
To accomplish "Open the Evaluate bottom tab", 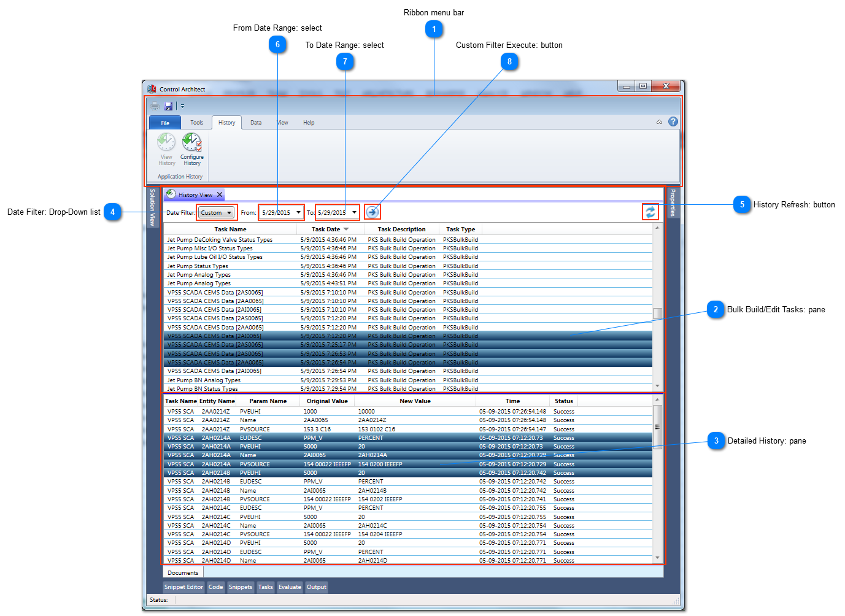I will pos(290,587).
